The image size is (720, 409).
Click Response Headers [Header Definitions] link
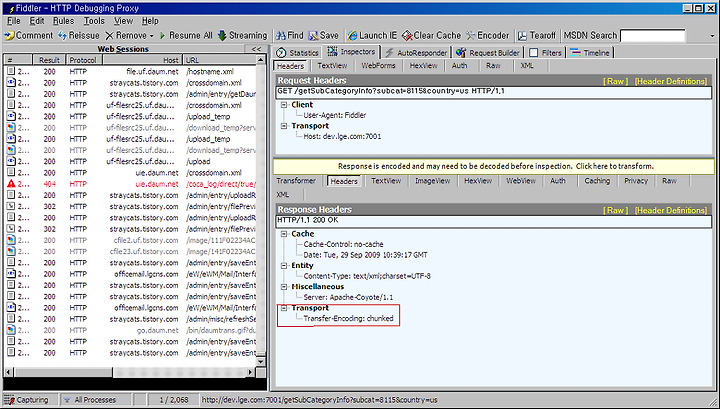click(x=671, y=210)
